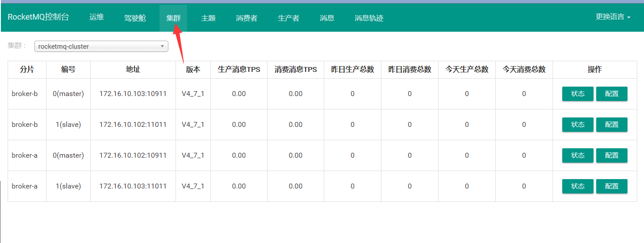Go to the 主题 topics tab

[x=208, y=18]
